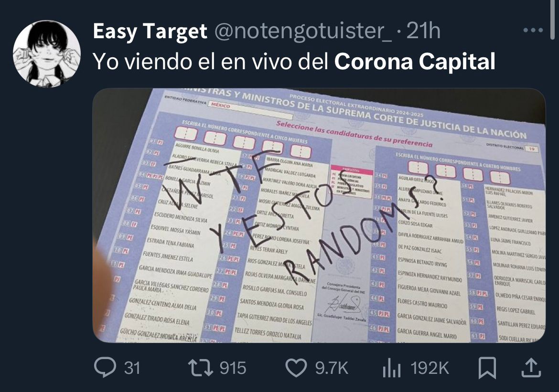Click the Easy Target display name
Viewport: 559px width, 392px height.
tap(150, 32)
